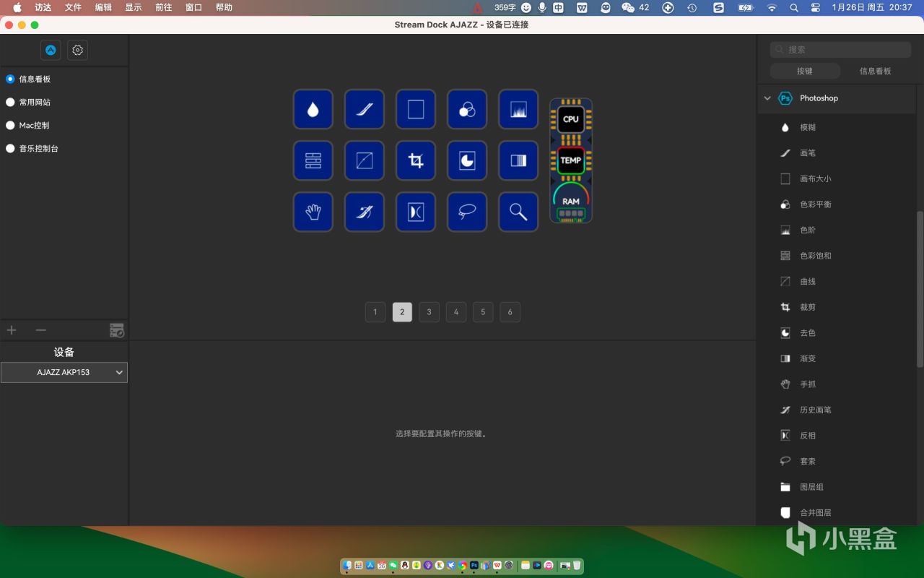Image resolution: width=924 pixels, height=578 pixels.
Task: Select the history brush key on the grid
Action: 364,212
